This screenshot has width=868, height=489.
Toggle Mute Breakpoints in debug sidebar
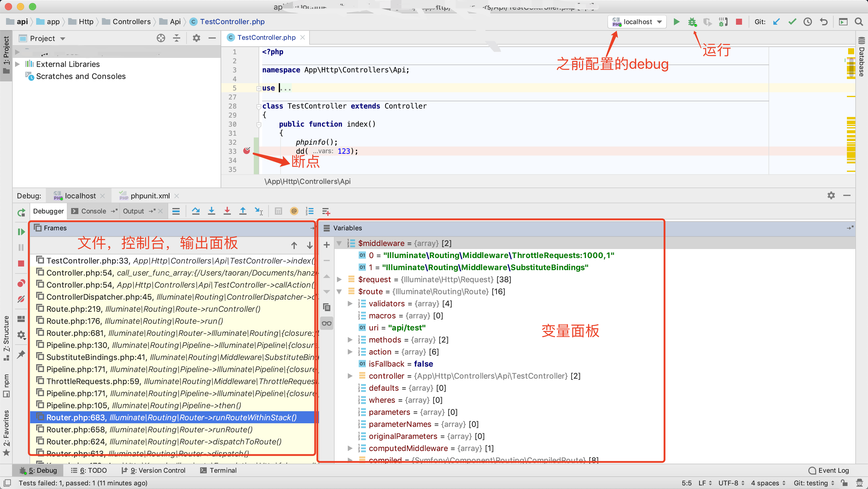tap(21, 299)
